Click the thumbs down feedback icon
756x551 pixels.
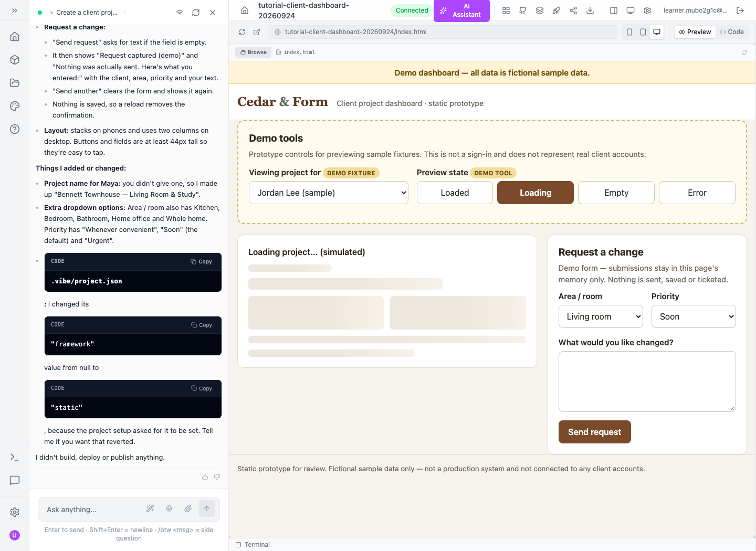(217, 477)
